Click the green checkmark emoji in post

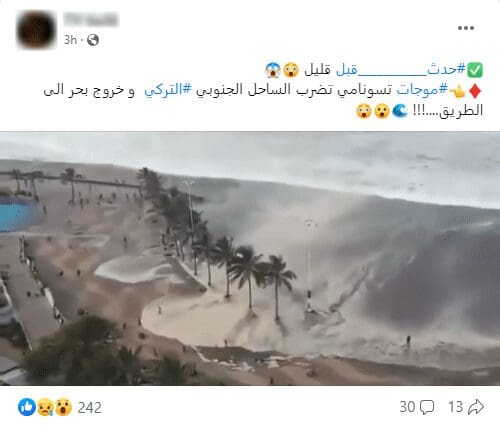tap(475, 70)
